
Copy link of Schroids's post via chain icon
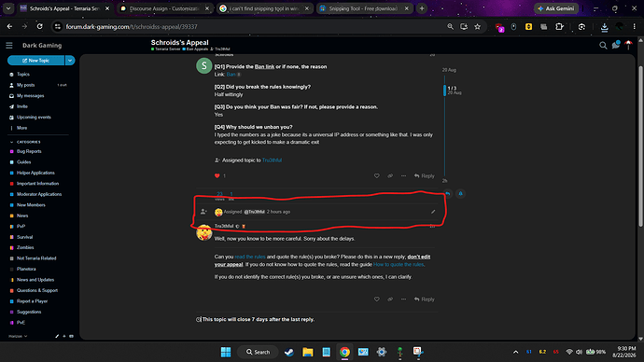point(390,175)
